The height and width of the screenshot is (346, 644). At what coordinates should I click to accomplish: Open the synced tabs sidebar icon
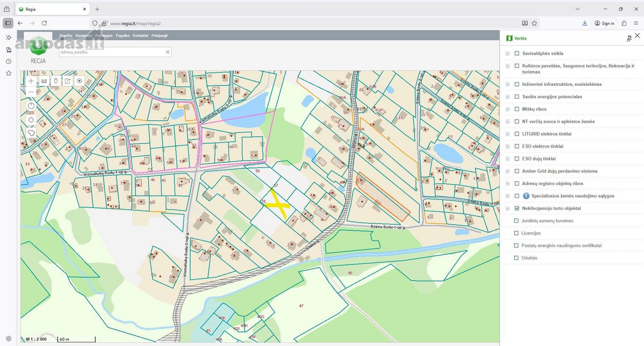(9, 49)
